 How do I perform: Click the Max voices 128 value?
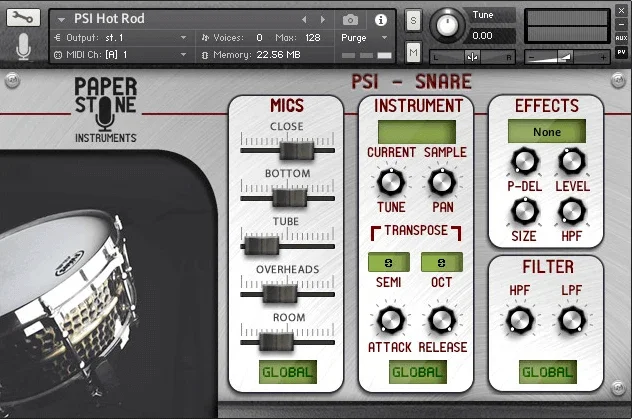313,37
